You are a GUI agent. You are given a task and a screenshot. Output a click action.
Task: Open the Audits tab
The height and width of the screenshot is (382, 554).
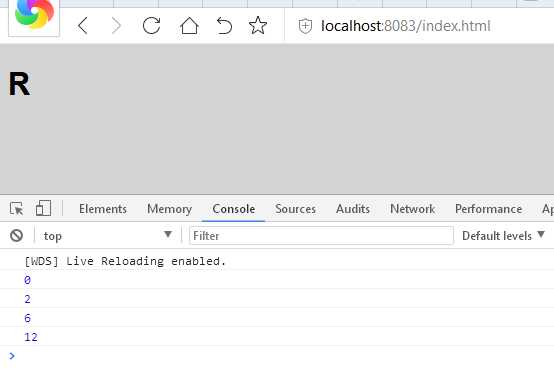click(x=353, y=209)
